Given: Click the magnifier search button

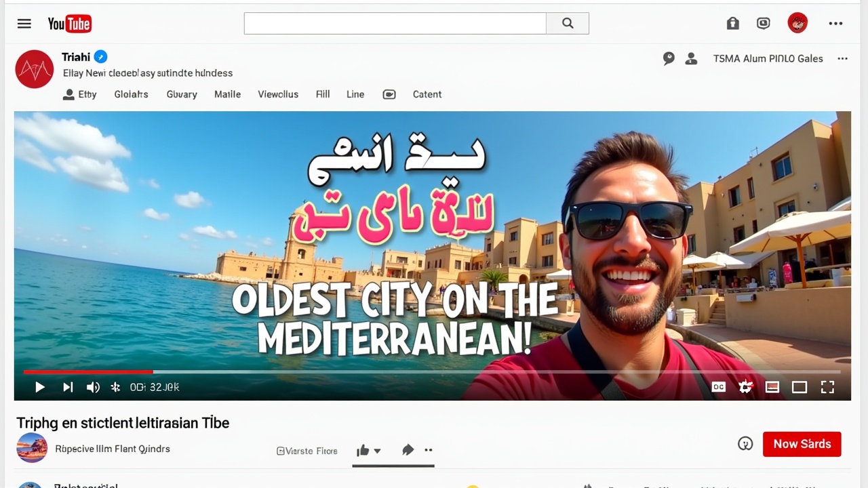Looking at the screenshot, I should click(x=568, y=24).
